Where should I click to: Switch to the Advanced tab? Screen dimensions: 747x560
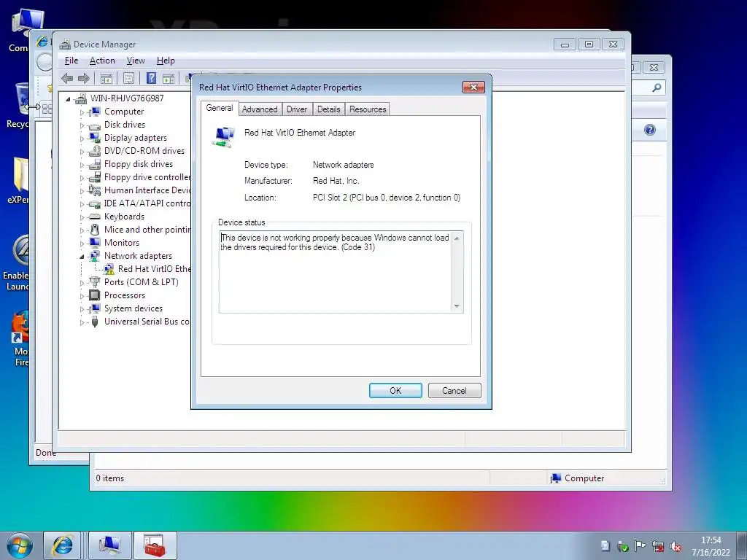[x=260, y=109]
